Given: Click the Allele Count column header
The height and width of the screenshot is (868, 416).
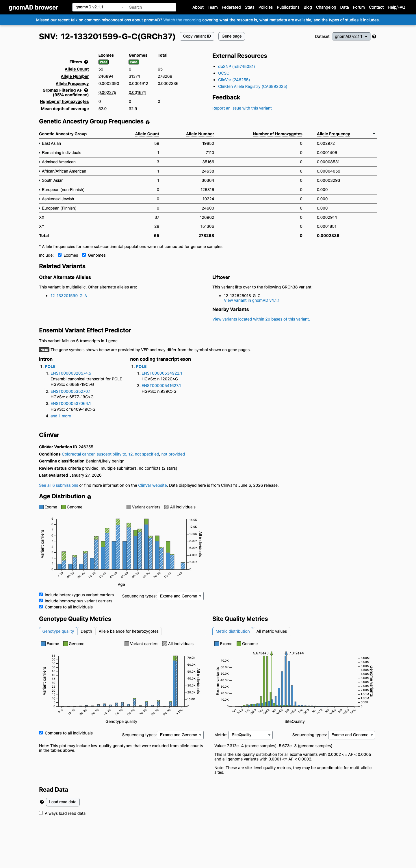Looking at the screenshot, I should tap(147, 134).
